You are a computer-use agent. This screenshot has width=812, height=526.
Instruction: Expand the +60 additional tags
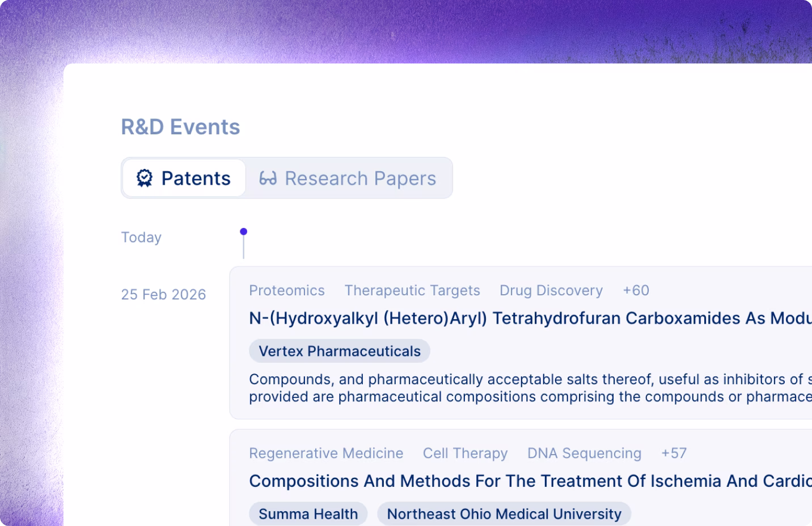[636, 290]
